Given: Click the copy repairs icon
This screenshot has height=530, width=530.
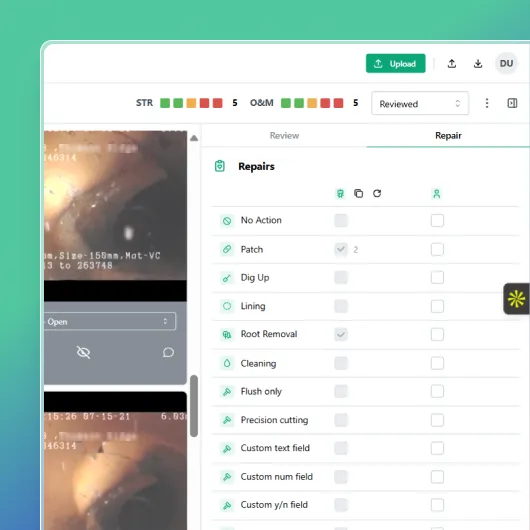Looking at the screenshot, I should [x=359, y=193].
